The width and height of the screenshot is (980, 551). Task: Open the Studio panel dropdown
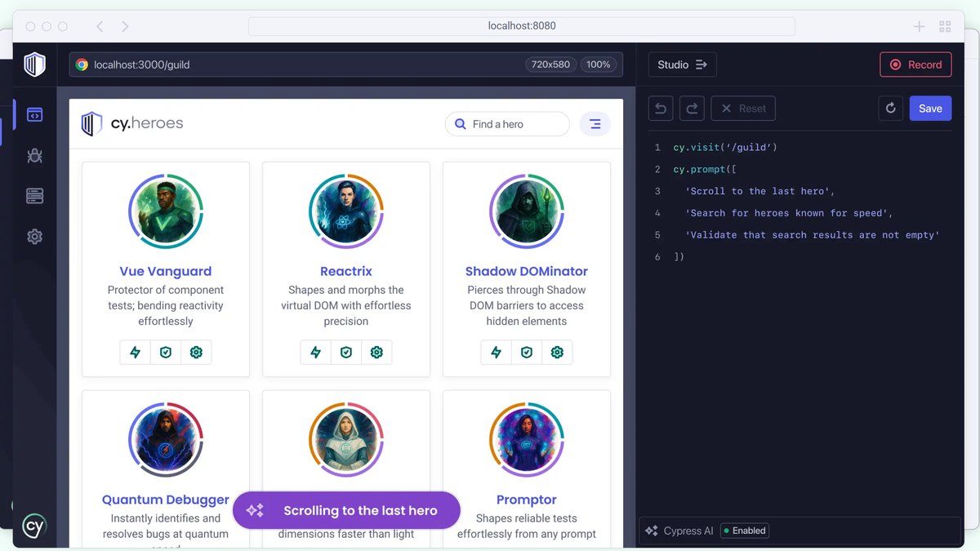coord(682,64)
